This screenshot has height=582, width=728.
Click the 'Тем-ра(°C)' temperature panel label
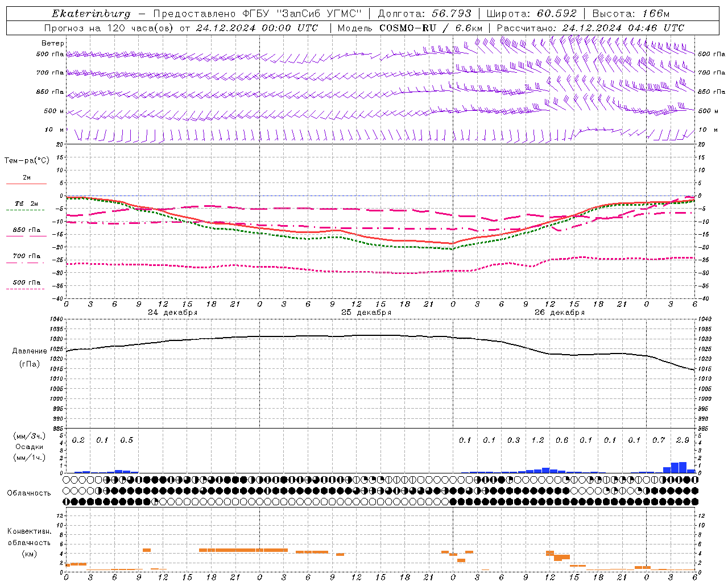[27, 161]
